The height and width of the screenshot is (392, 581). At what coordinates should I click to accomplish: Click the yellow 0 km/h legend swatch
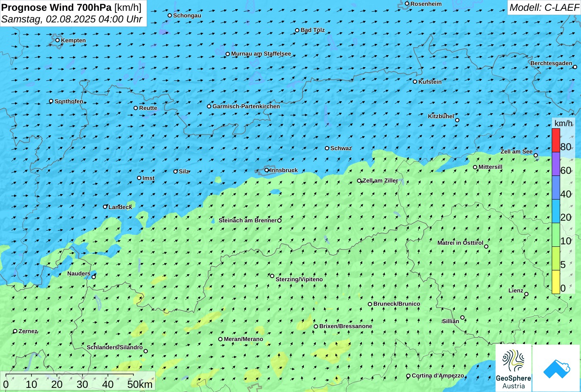(556, 282)
